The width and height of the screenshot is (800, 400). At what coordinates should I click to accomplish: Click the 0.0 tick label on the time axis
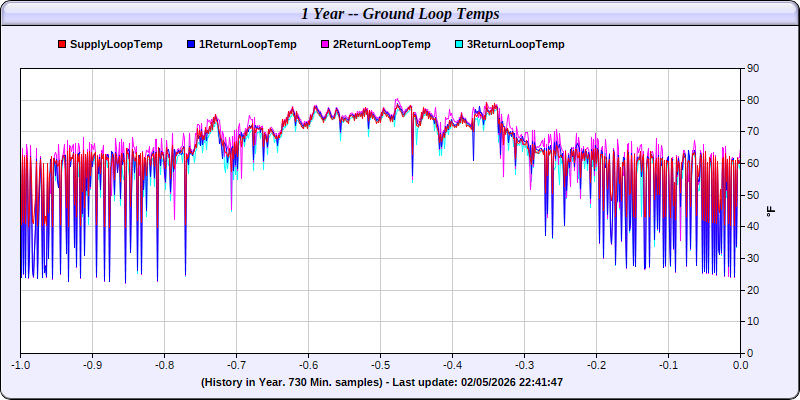click(x=740, y=366)
